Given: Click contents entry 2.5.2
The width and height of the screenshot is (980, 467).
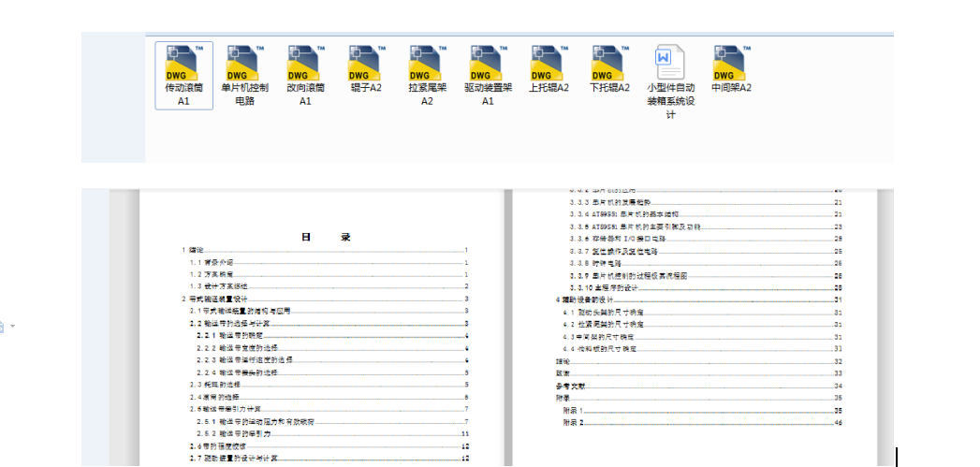Looking at the screenshot, I should pyautogui.click(x=333, y=433).
